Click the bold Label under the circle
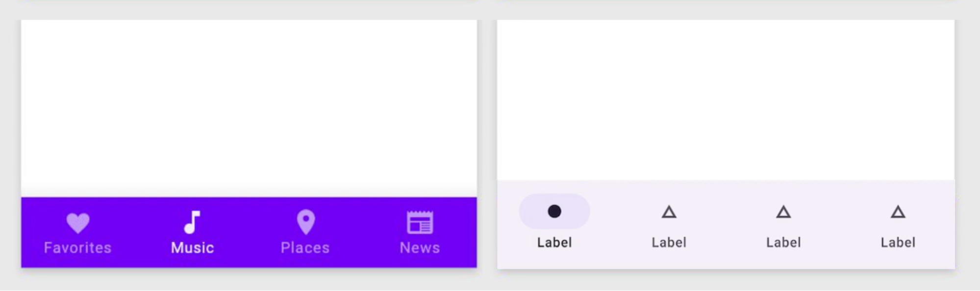The image size is (980, 291). coord(554,242)
